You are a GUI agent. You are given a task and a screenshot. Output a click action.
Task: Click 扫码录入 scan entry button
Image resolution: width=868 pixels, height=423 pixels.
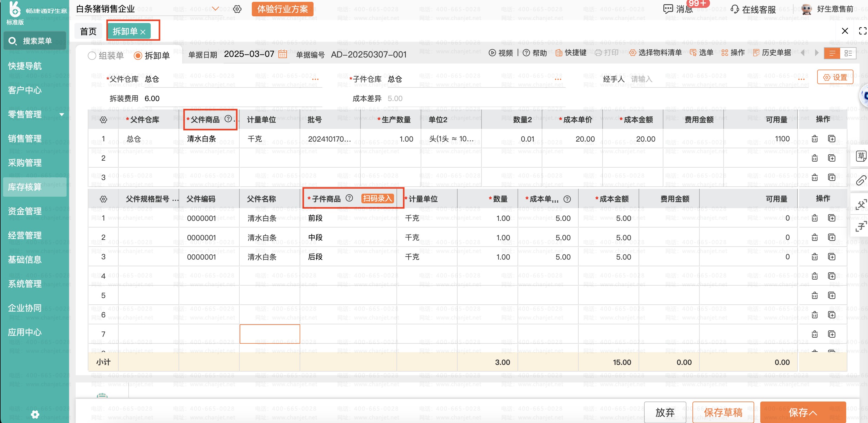click(x=377, y=198)
